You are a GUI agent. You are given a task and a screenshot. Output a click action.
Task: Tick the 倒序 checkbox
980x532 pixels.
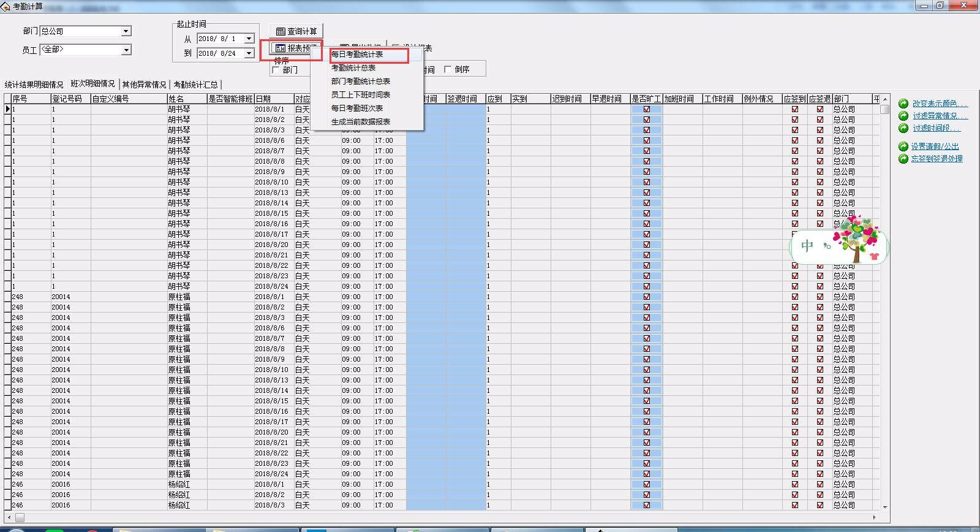[448, 69]
